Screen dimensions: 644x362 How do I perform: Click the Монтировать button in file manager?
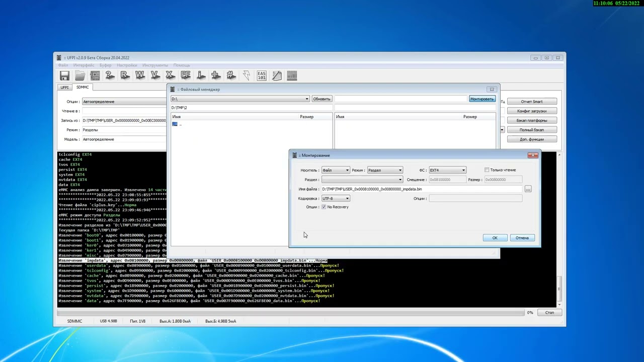[482, 99]
